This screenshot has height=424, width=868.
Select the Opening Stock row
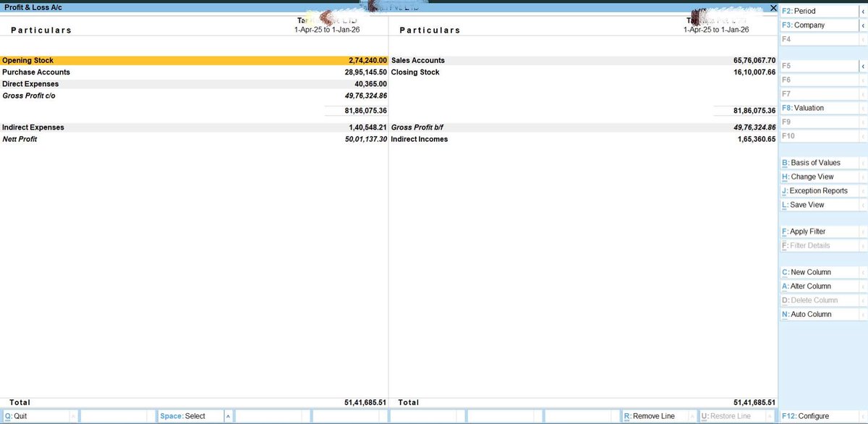click(x=194, y=61)
